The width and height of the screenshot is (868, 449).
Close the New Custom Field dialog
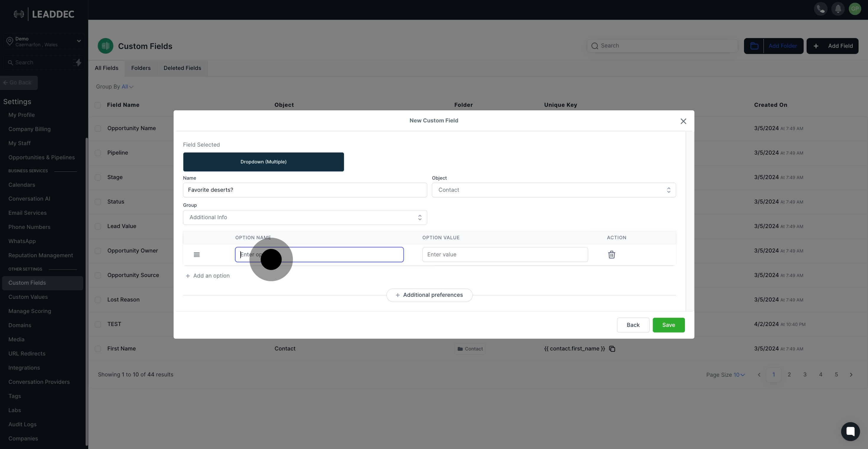coord(683,121)
